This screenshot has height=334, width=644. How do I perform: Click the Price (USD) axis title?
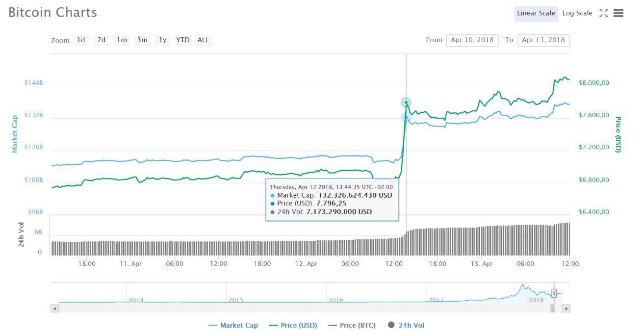618,134
